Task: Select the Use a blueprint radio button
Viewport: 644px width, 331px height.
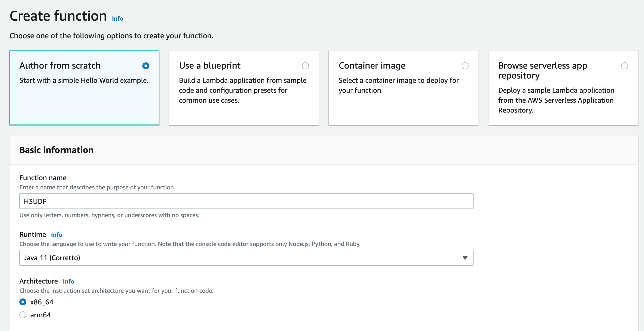Action: coord(305,66)
